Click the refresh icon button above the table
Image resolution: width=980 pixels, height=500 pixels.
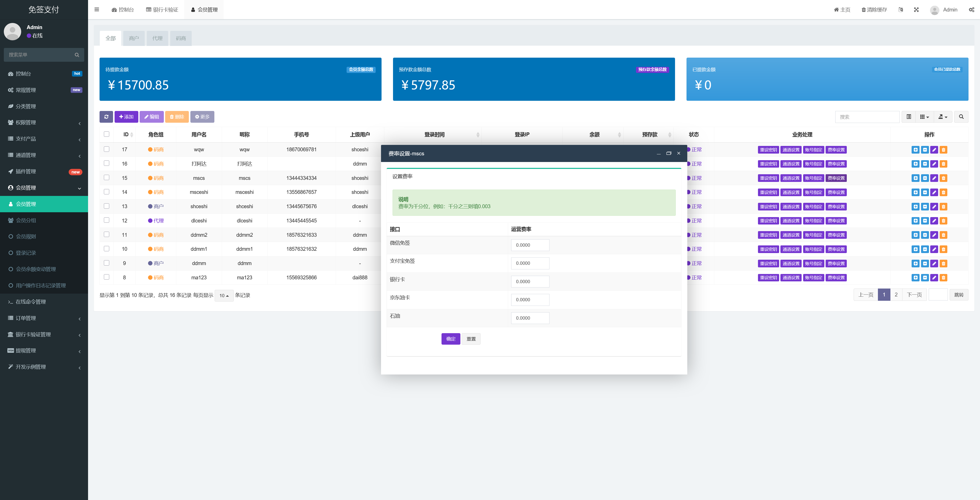106,117
